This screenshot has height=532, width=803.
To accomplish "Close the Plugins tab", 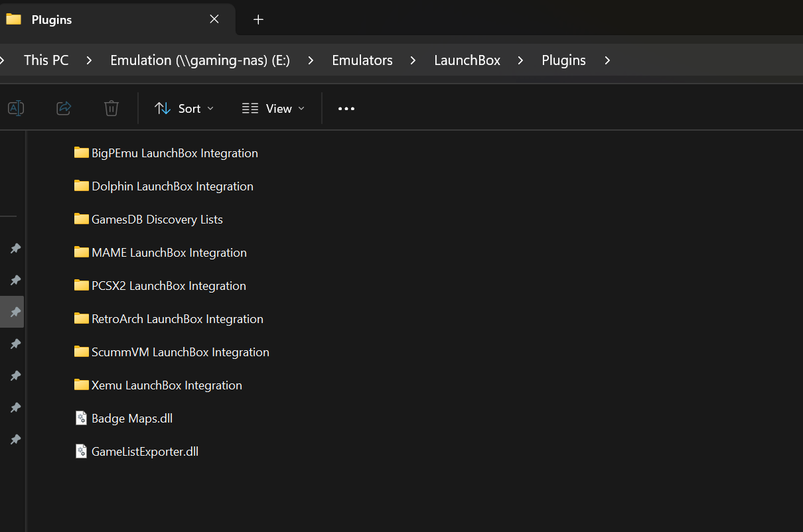I will click(x=214, y=20).
